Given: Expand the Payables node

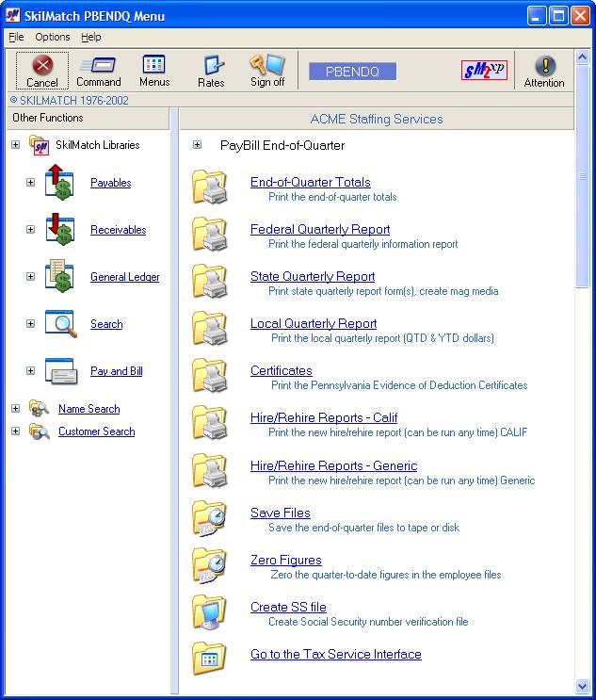Looking at the screenshot, I should [30, 182].
